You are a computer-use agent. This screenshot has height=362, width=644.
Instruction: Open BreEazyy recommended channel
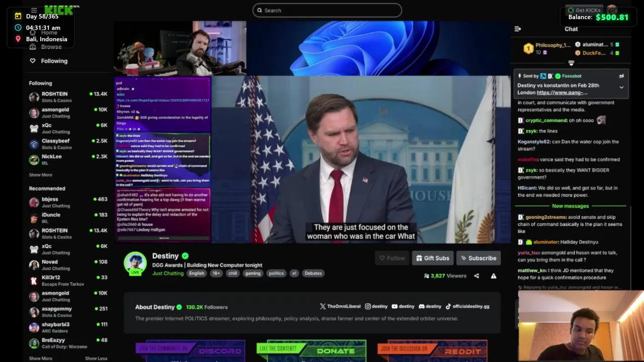coord(68,343)
